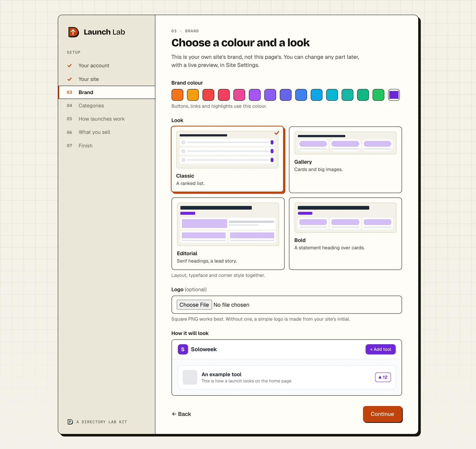The width and height of the screenshot is (476, 449).
Task: Pick the amber brand colour swatch
Action: coord(193,95)
